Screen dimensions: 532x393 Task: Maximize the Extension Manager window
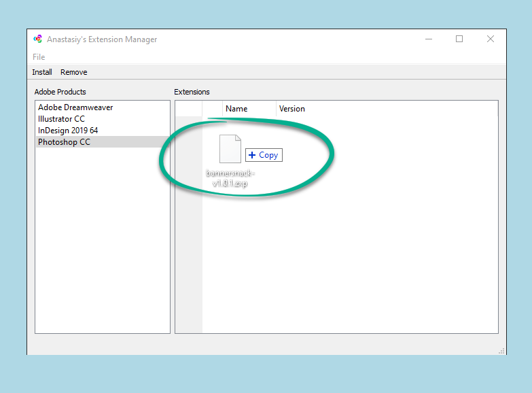[459, 39]
